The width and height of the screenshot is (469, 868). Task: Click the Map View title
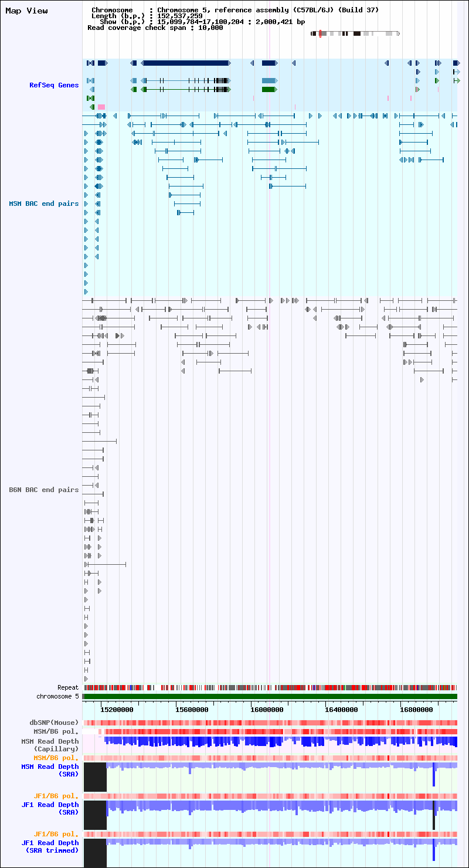[27, 11]
